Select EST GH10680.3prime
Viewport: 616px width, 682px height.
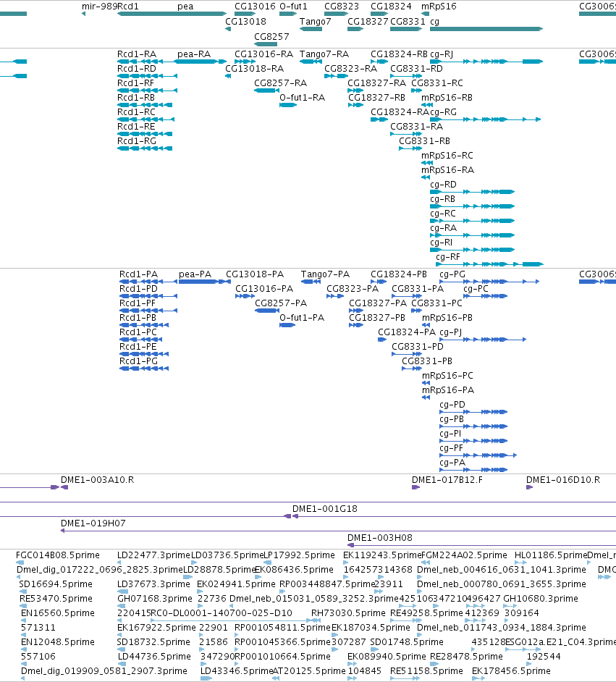pos(541,599)
